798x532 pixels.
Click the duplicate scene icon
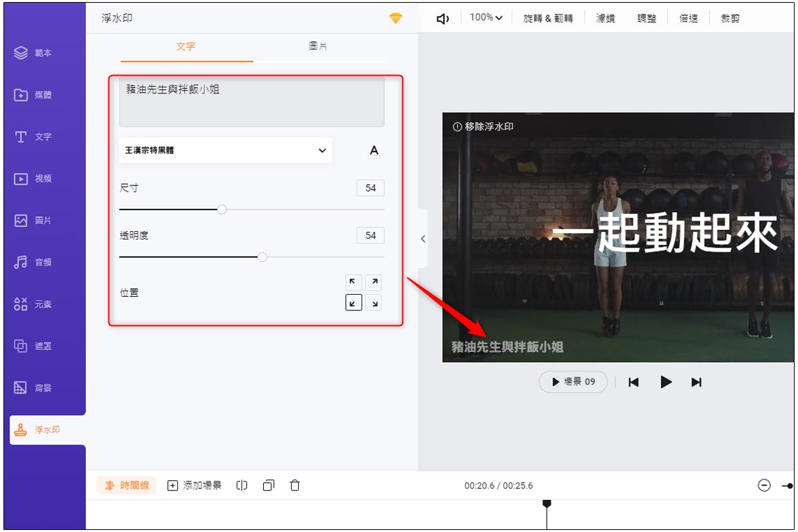pyautogui.click(x=269, y=486)
